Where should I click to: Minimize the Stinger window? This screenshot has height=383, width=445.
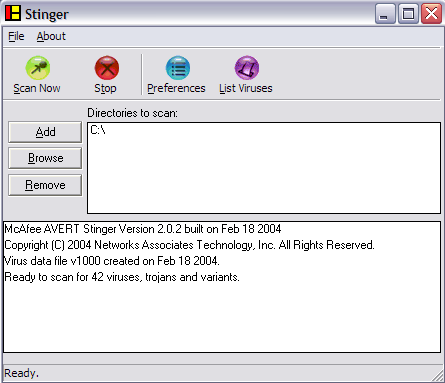(385, 14)
